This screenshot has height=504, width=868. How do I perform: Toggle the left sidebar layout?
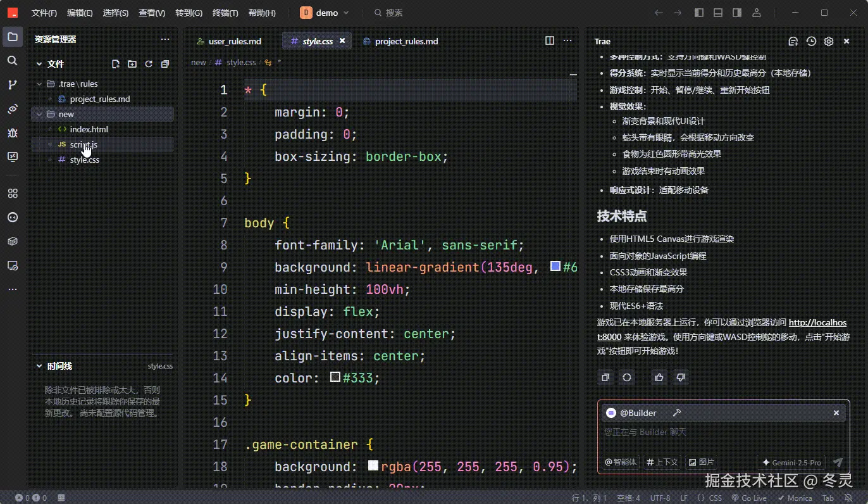[x=699, y=13]
